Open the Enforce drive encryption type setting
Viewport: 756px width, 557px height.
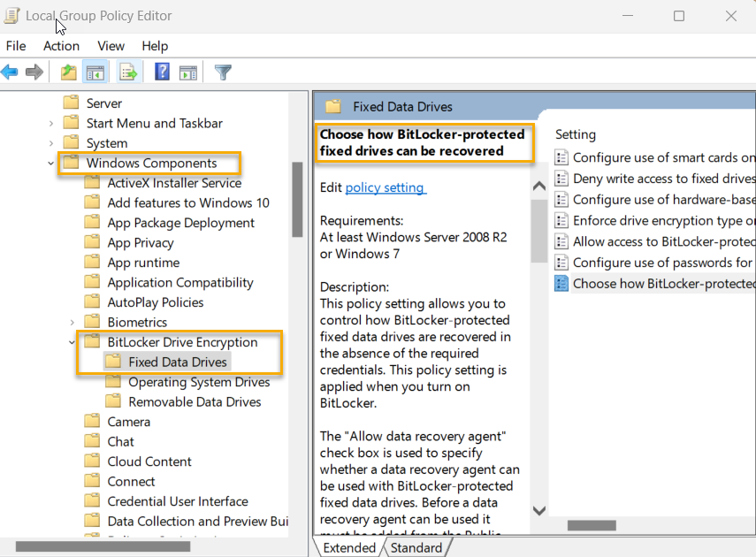pos(659,220)
